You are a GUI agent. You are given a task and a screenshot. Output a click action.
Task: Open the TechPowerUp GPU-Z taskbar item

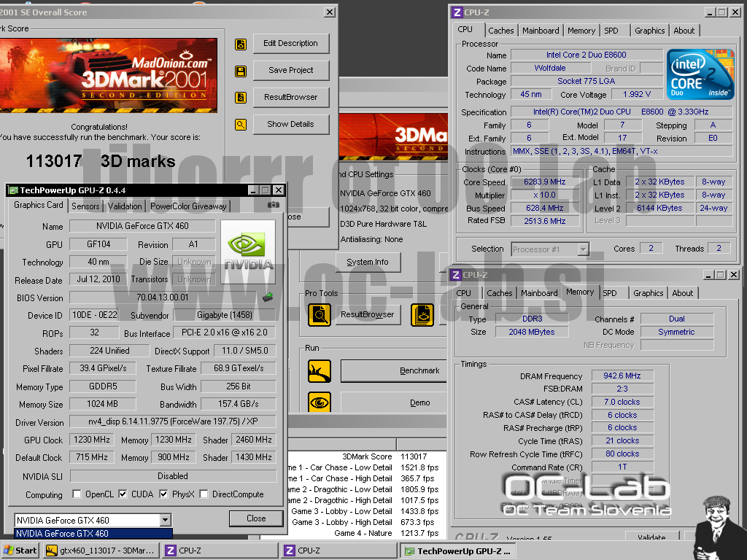pos(458,551)
